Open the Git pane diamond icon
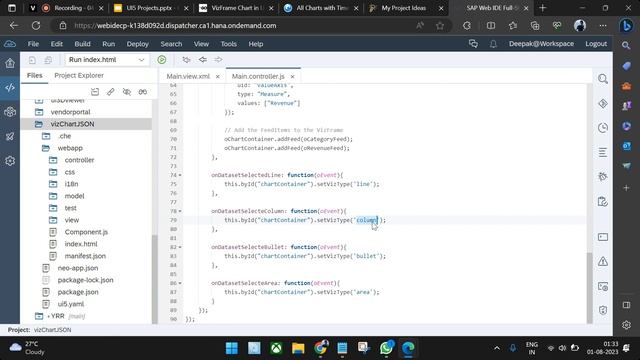The image size is (640, 360). (x=603, y=104)
